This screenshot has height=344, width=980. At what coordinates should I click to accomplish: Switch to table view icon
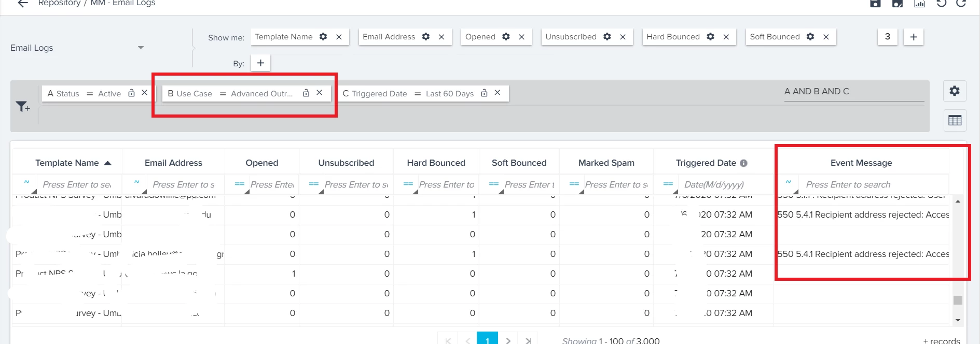[955, 120]
